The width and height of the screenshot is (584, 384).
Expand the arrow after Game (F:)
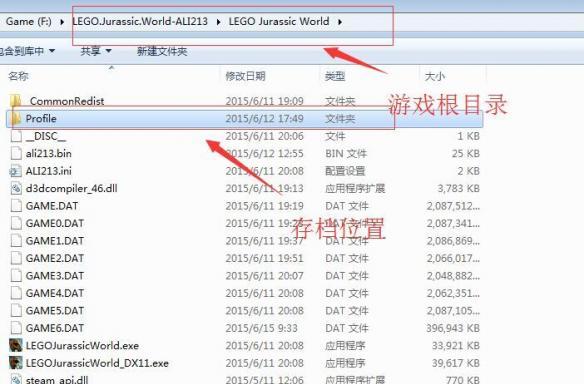pyautogui.click(x=62, y=22)
